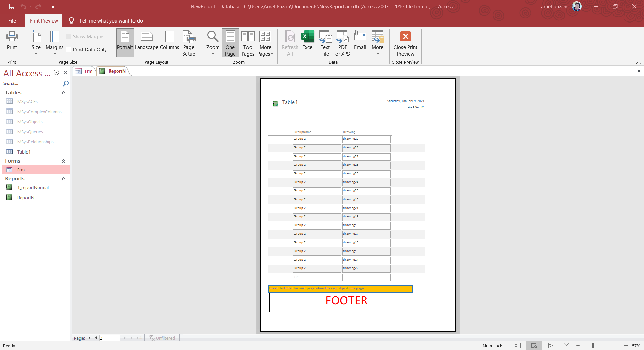Click the Unfiltered filter indicator
This screenshot has height=350, width=644.
pyautogui.click(x=162, y=338)
